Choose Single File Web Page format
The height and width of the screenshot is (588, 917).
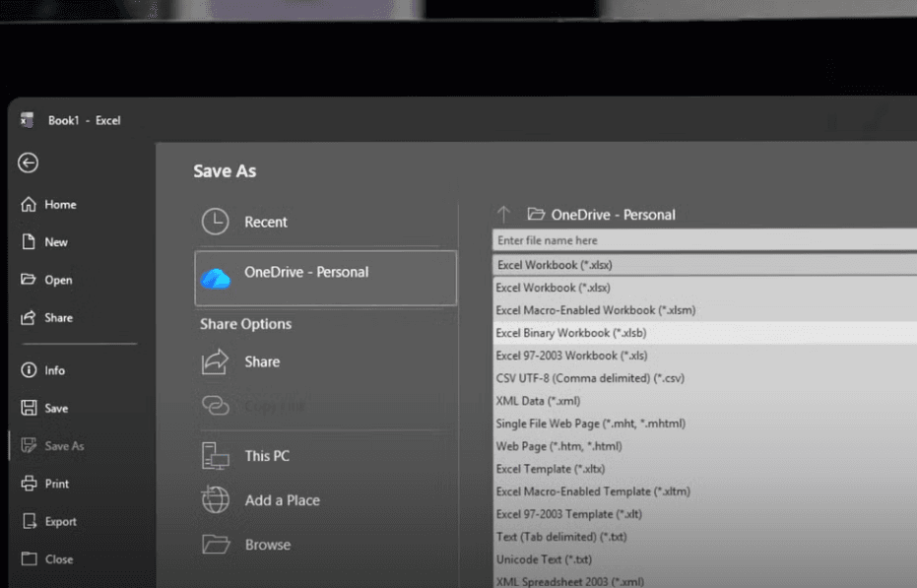pyautogui.click(x=704, y=424)
